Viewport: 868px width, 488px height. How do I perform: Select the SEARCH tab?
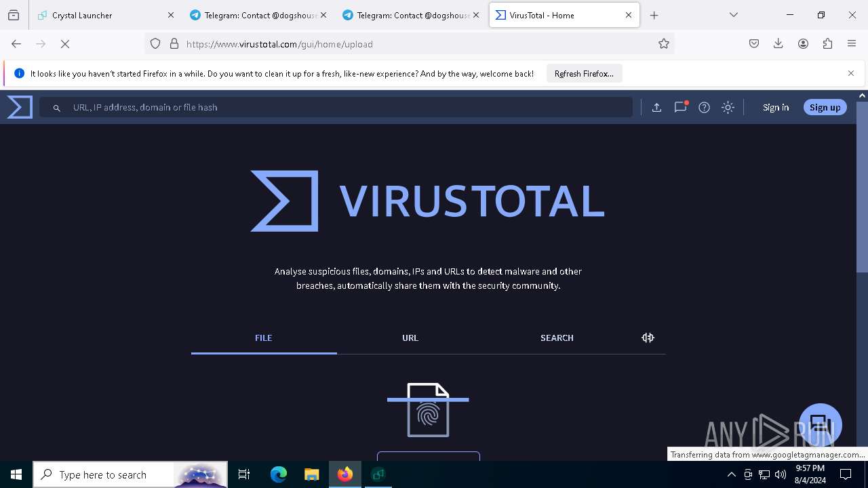click(557, 338)
